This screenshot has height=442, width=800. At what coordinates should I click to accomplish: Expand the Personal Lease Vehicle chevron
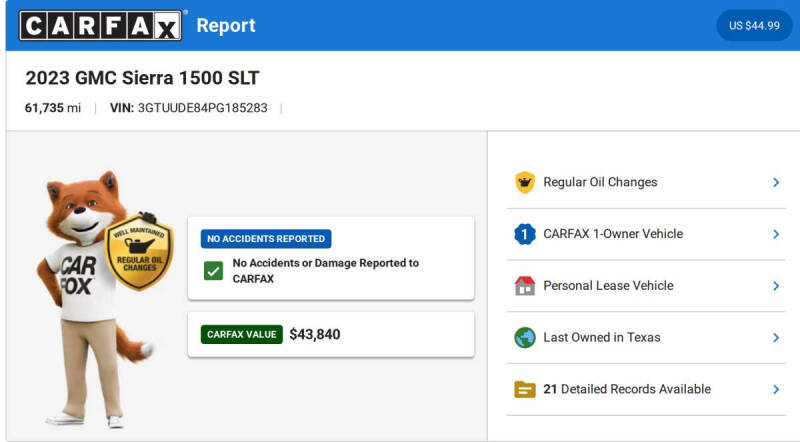[x=776, y=286]
